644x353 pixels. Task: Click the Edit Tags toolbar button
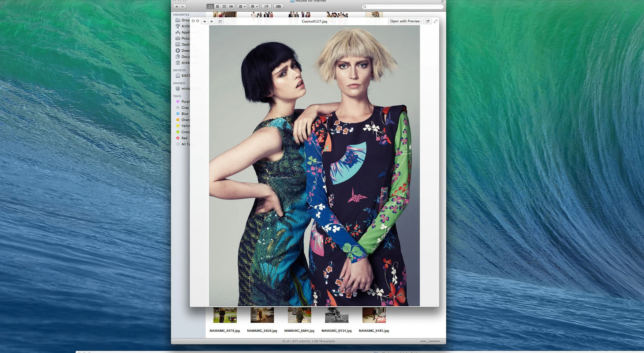point(278,7)
